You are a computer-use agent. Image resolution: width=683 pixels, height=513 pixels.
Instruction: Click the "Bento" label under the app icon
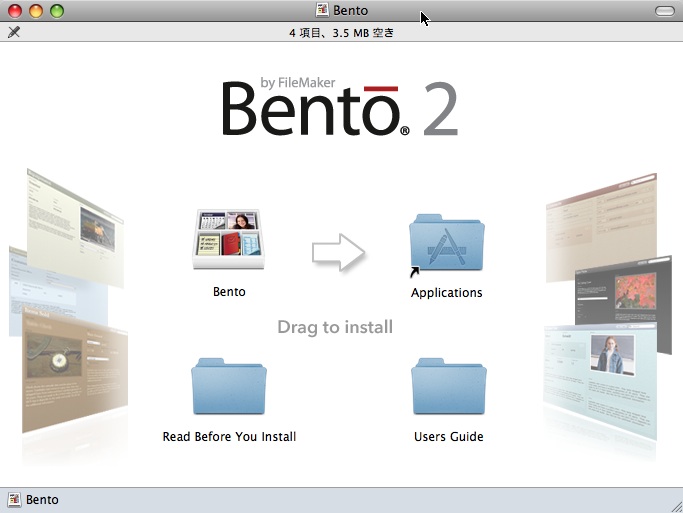(229, 291)
